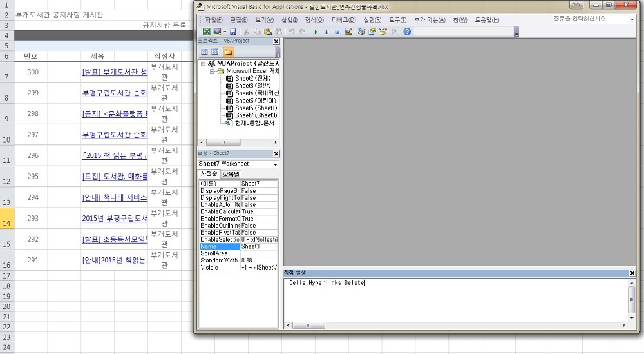Image resolution: width=644 pixels, height=354 pixels.
Task: Click the View Code icon in project panel
Action: click(204, 52)
